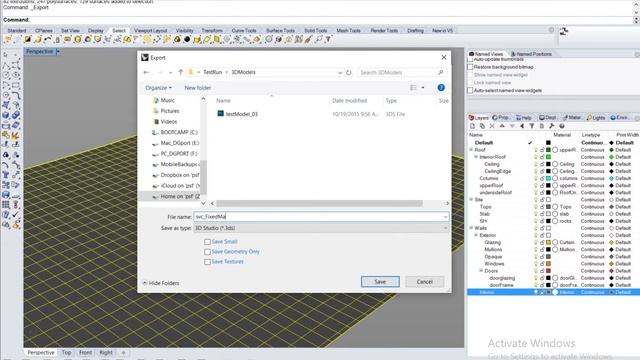Switch to the Mesh Tools toolbar tab
Image resolution: width=640 pixels, height=360 pixels.
click(x=348, y=31)
